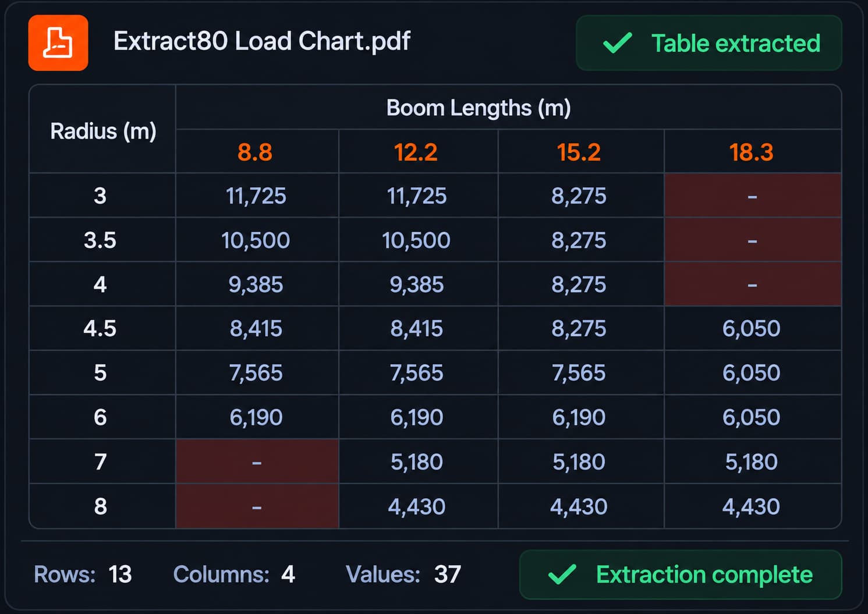Screen dimensions: 868x614
Task: Click the radius 6 row label
Action: 100,417
